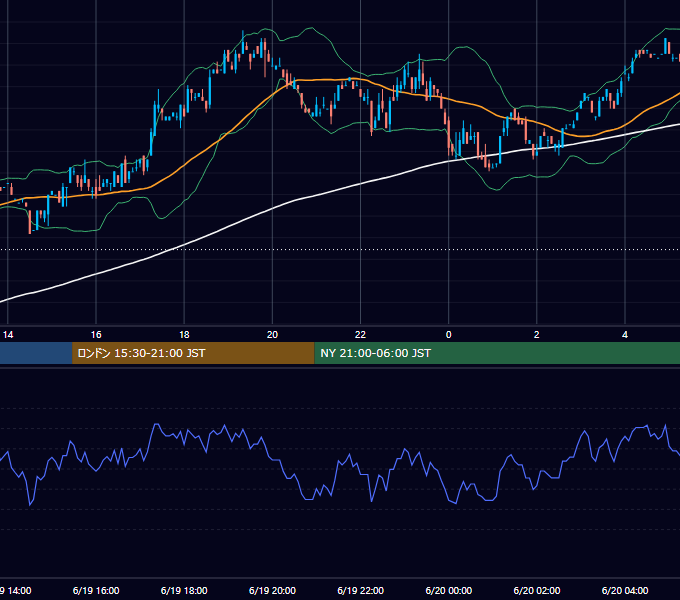The width and height of the screenshot is (680, 600).
Task: Click the 22 hour label on price chart
Action: click(x=360, y=335)
